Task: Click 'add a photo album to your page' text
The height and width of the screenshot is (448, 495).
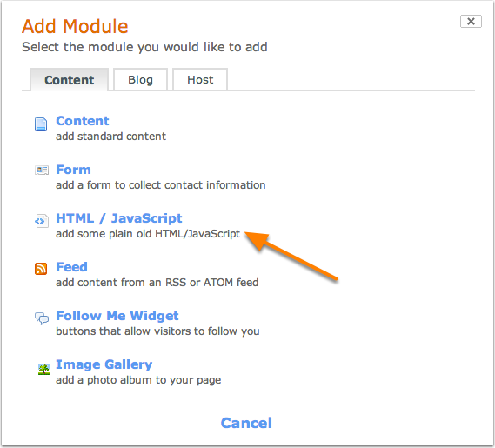Action: 138,380
